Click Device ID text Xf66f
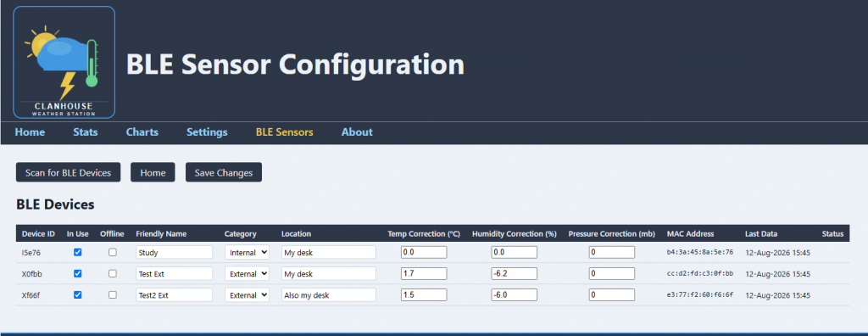Screen dimensions: 868x336 pos(31,295)
